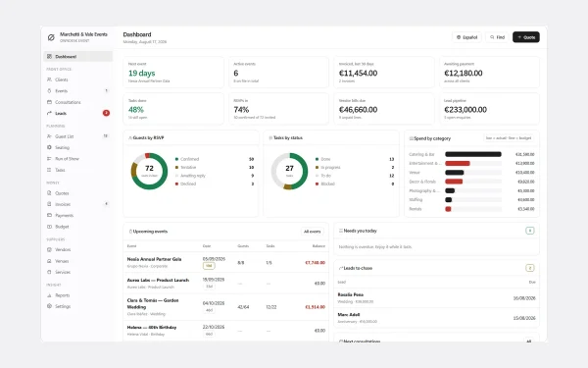Open the Dashboard sidebar icon
Viewport: 588px width, 368px height.
click(x=49, y=56)
